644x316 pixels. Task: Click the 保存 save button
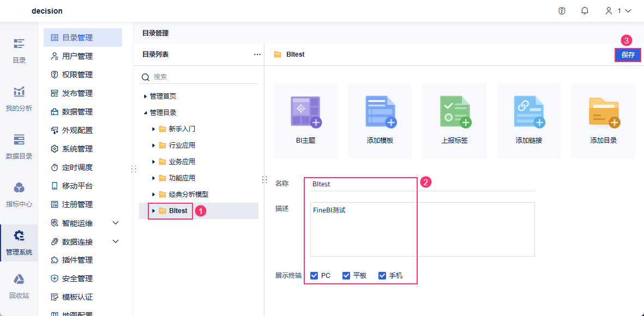[628, 55]
